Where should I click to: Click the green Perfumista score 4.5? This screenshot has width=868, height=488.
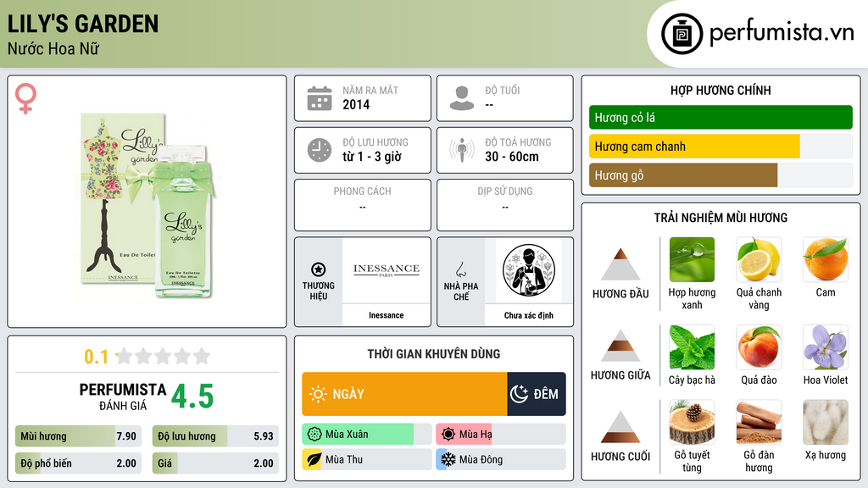[x=192, y=396]
